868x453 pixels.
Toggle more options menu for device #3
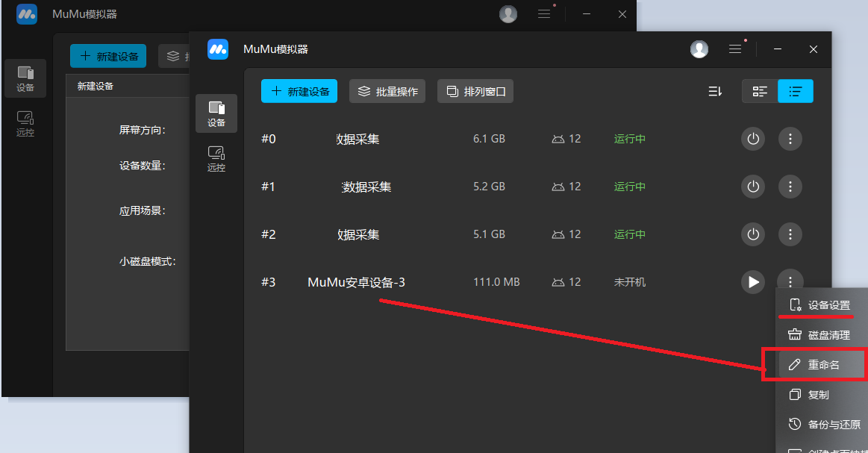click(x=790, y=280)
